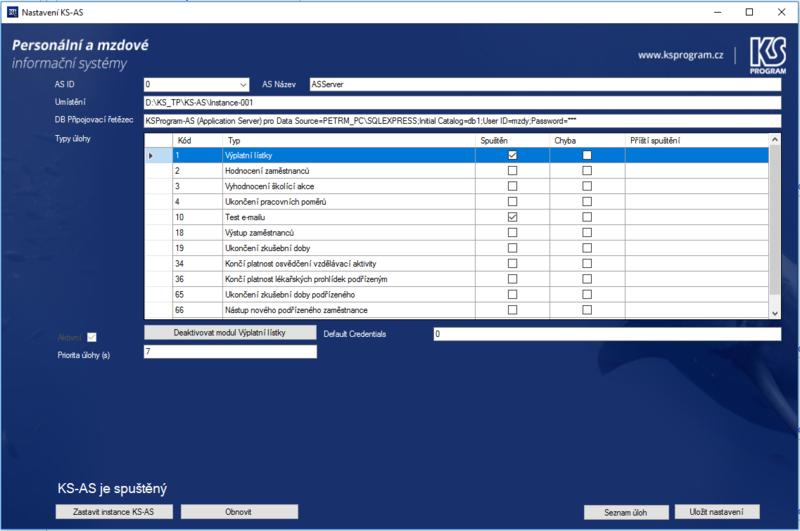Close the Nastavení KS-AS window
Screen dimensions: 800x531
pos(781,12)
